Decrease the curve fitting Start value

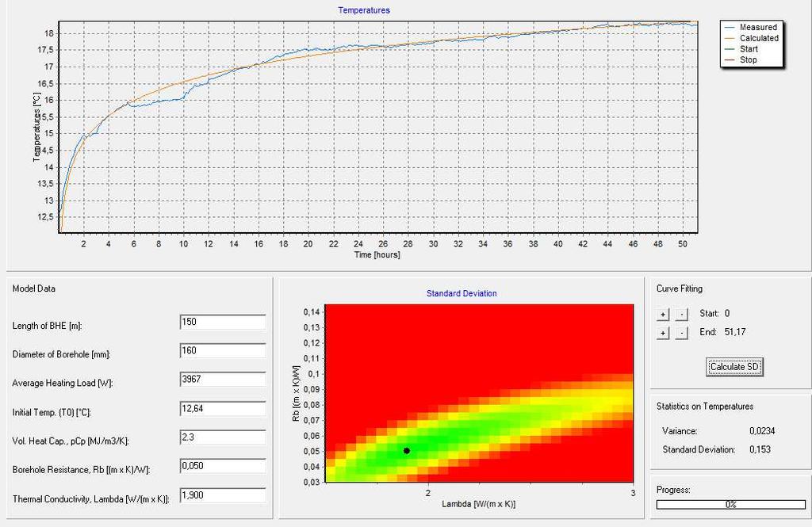(x=682, y=315)
